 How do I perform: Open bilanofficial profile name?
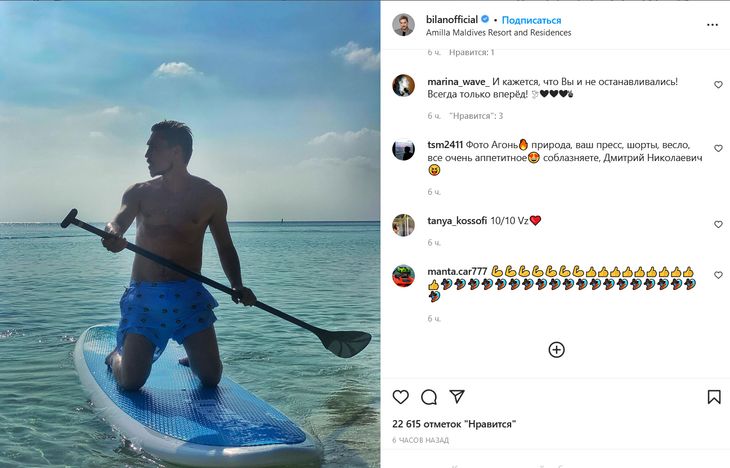coord(452,20)
